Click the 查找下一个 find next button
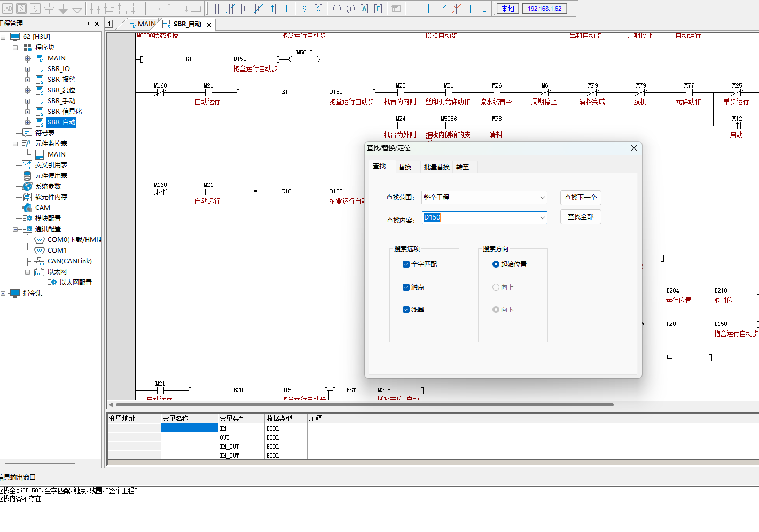759x532 pixels. [x=580, y=198]
